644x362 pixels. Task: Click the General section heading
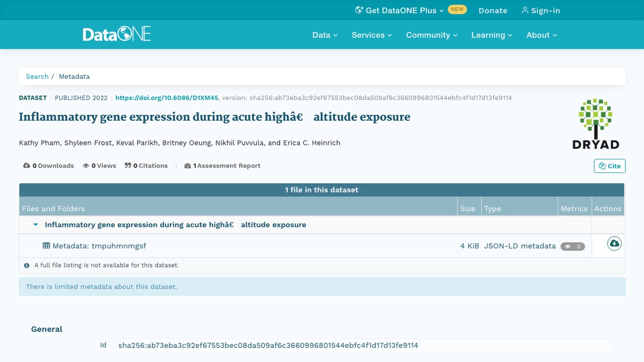(x=47, y=329)
